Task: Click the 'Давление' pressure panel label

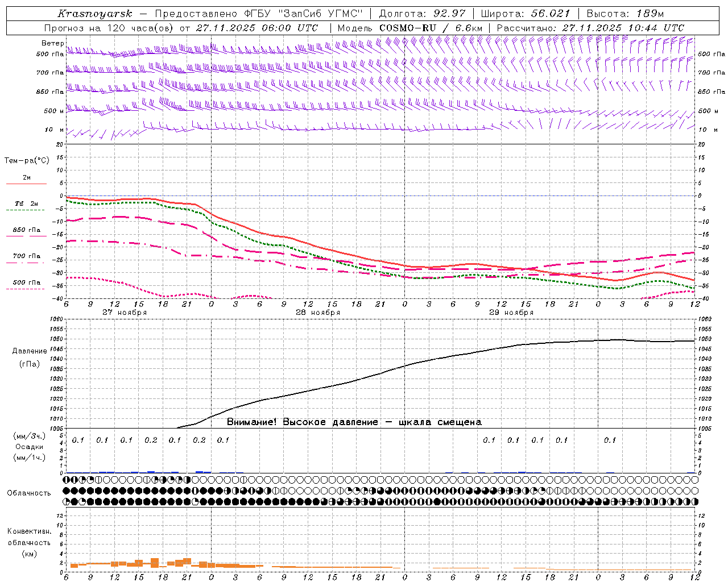Action: 30,351
